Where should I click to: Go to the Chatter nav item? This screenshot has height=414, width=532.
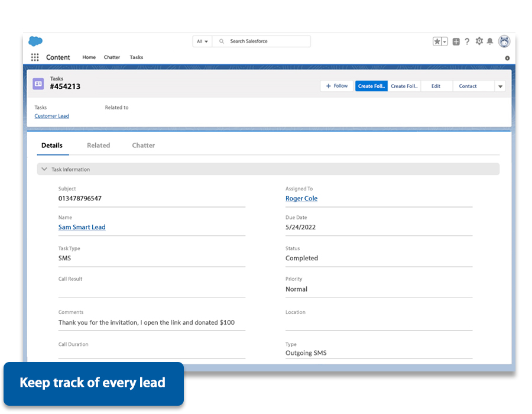[112, 57]
